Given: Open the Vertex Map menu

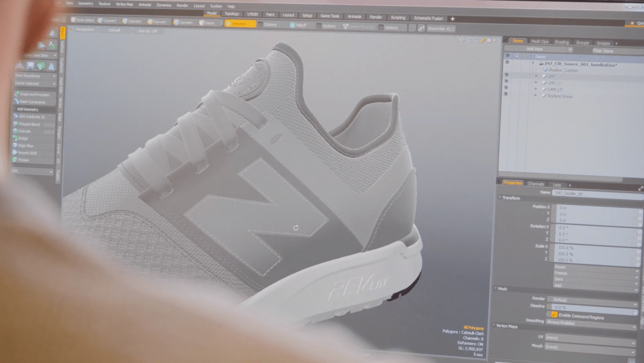Looking at the screenshot, I should (124, 4).
